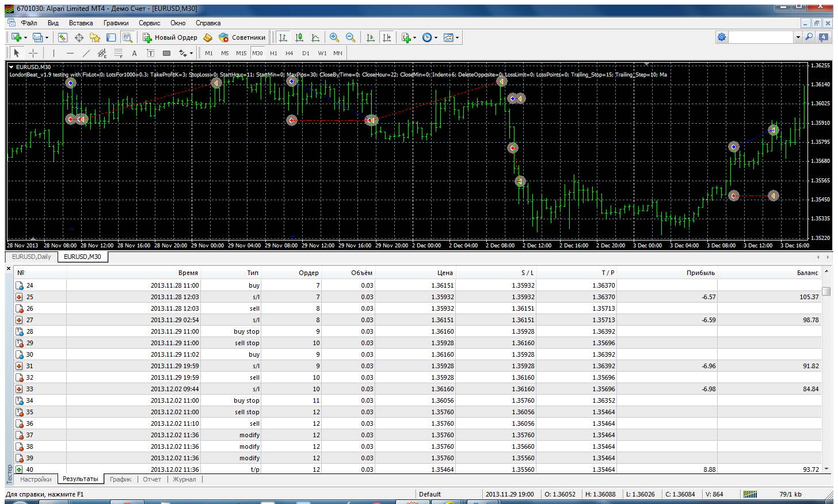Screen dimensions: 838x504
Task: Open the Сервис menu
Action: tap(149, 23)
